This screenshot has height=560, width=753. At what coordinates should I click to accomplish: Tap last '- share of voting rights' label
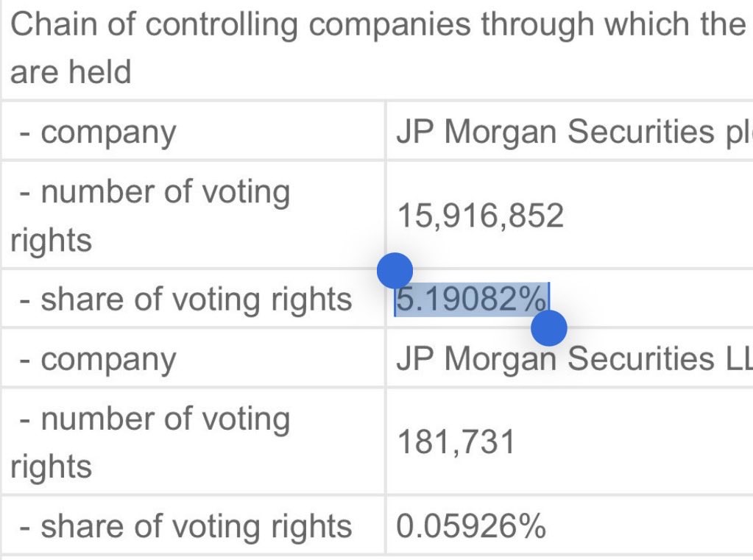point(185,526)
